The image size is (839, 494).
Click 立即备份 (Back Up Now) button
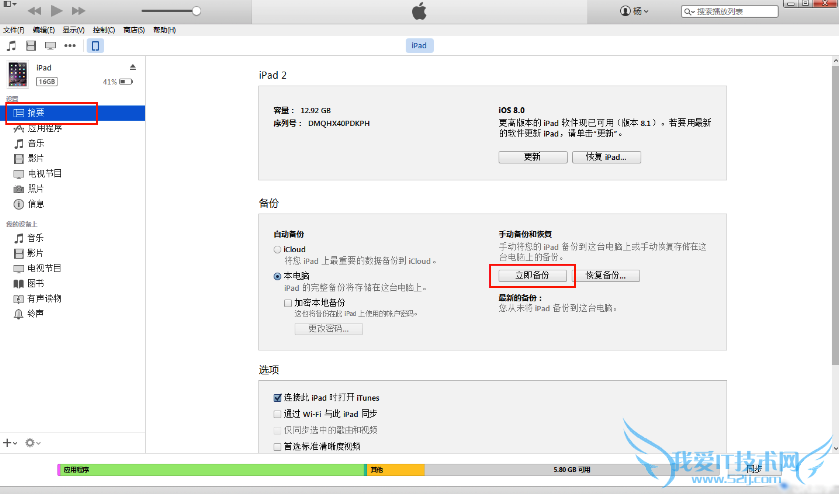click(x=532, y=275)
